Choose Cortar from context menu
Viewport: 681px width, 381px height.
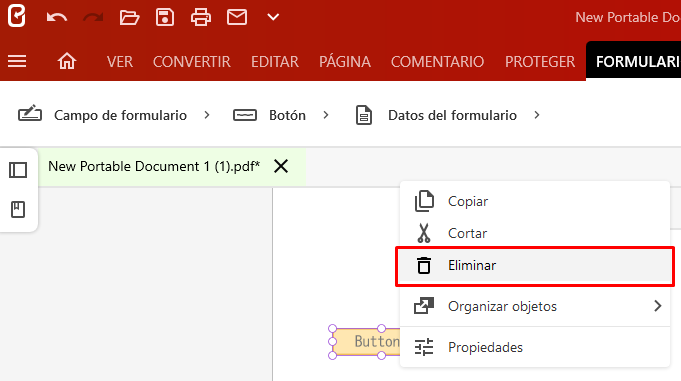point(535,233)
